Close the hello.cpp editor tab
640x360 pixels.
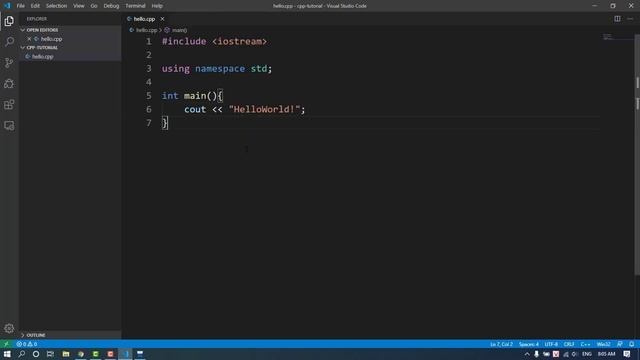(x=162, y=19)
